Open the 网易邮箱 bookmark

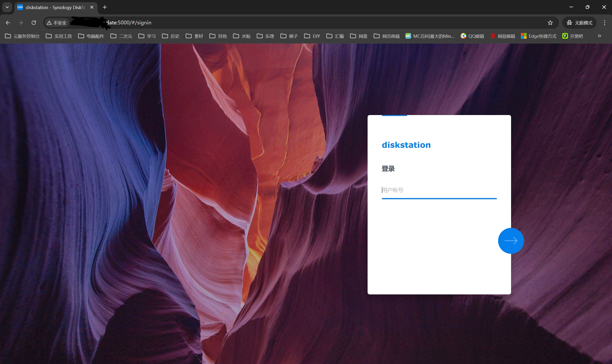pyautogui.click(x=503, y=36)
